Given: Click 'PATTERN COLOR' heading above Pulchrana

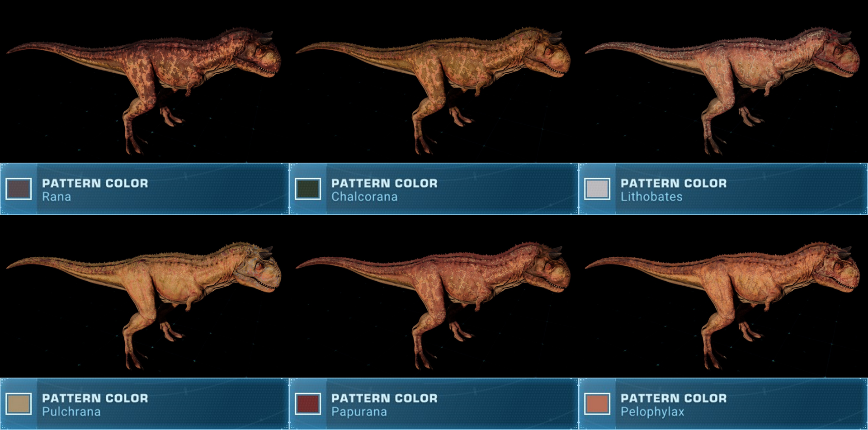Looking at the screenshot, I should 95,398.
